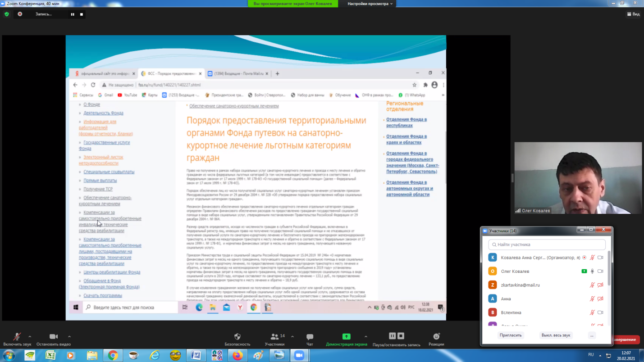644x362 pixels.
Task: Open the Вид view menu
Action: (x=633, y=14)
